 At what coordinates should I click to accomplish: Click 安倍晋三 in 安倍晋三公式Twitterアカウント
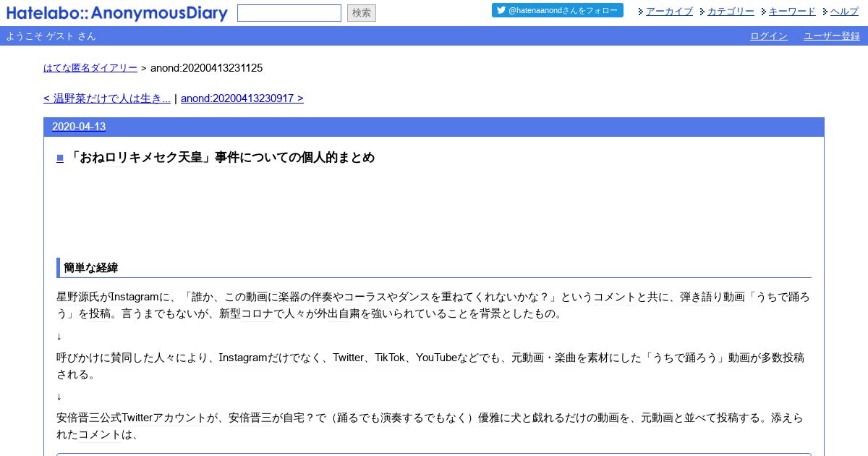point(78,418)
